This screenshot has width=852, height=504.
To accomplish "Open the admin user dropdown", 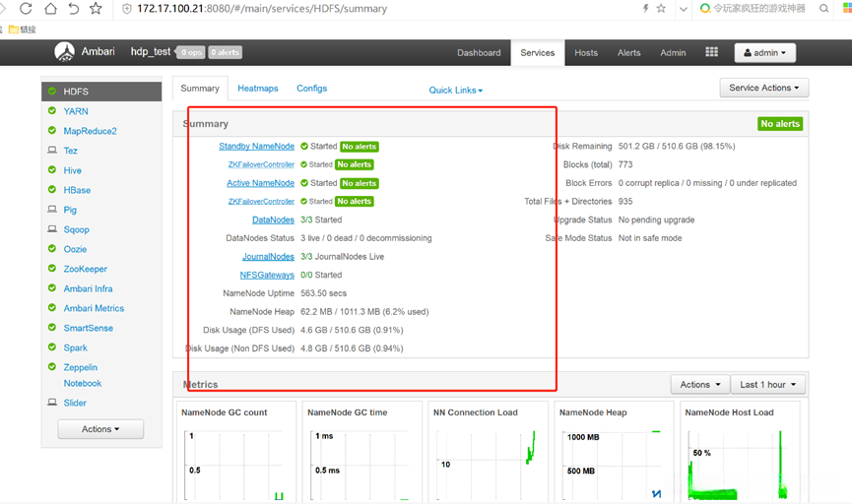I will pos(765,53).
